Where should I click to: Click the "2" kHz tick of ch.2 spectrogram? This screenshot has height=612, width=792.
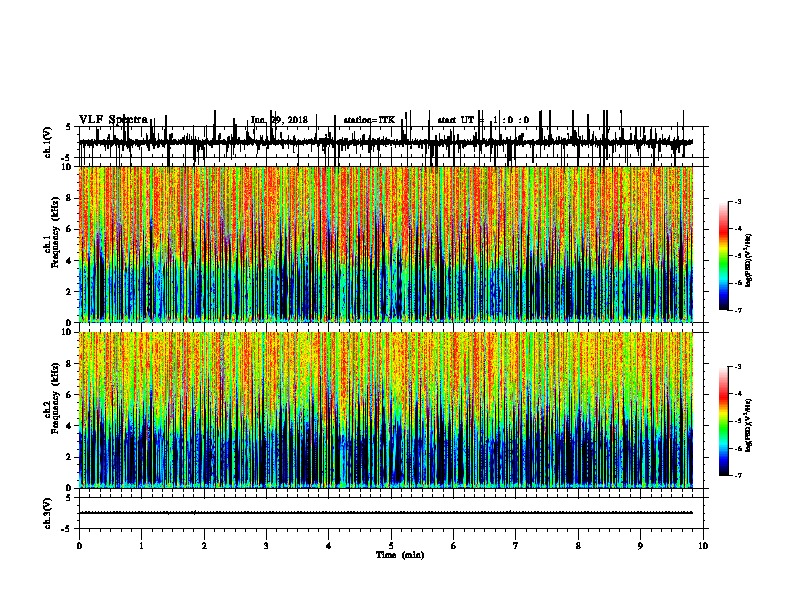click(x=70, y=457)
